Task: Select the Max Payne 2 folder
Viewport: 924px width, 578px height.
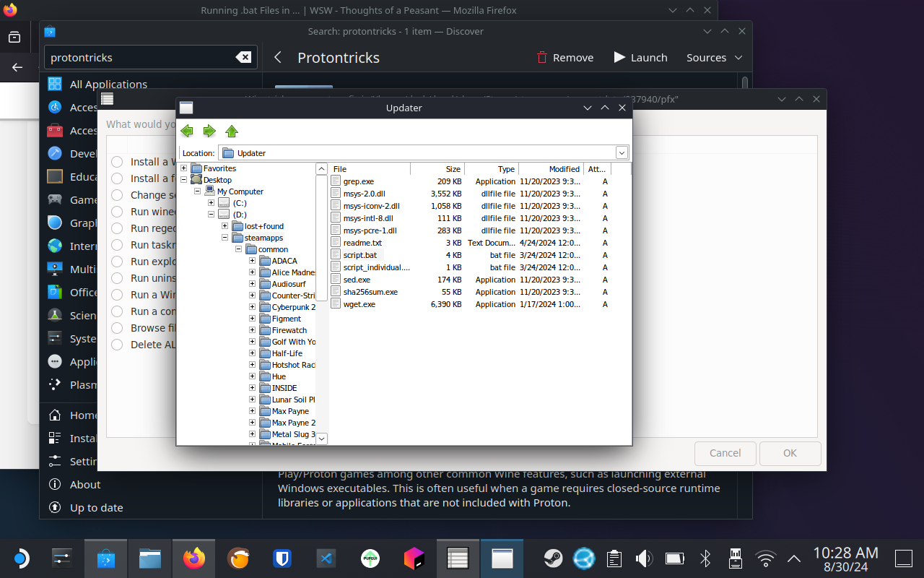Action: [293, 423]
